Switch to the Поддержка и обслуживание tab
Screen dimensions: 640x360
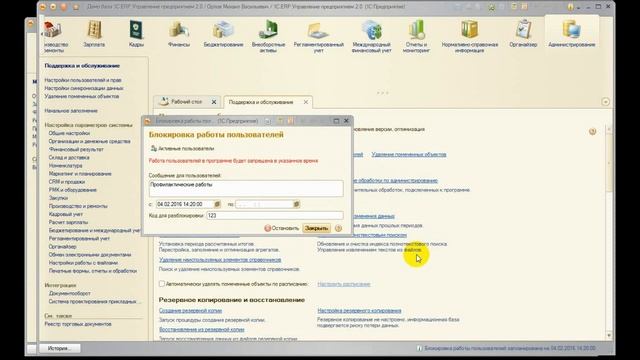tap(261, 102)
